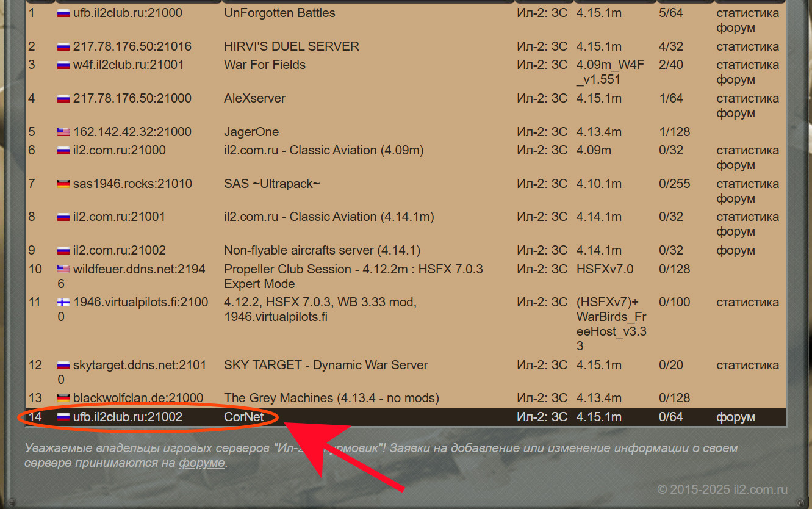
Task: Click the address 'blackwolfclan.de:21000'
Action: tap(138, 398)
